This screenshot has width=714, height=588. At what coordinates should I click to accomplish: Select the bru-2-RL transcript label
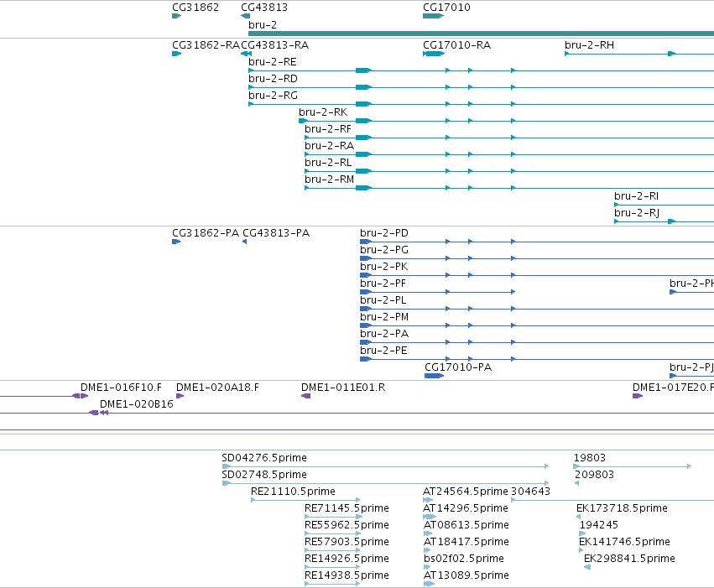(x=328, y=163)
